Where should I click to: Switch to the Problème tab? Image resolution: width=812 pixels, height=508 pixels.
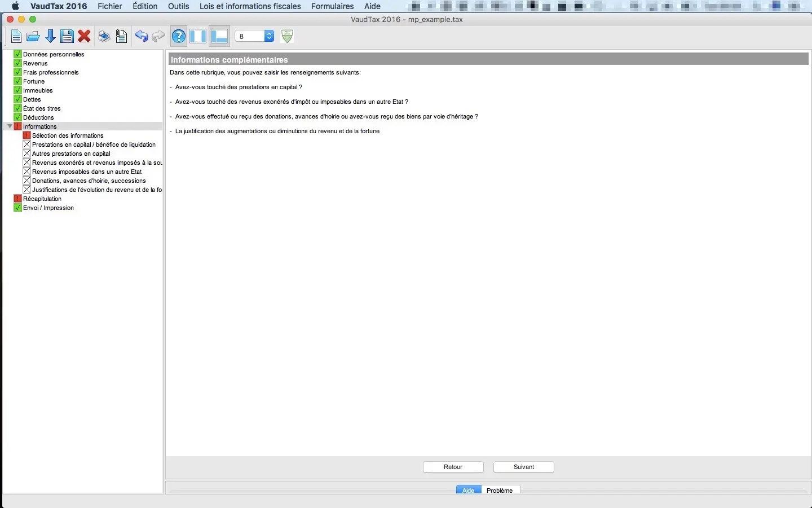coord(500,490)
